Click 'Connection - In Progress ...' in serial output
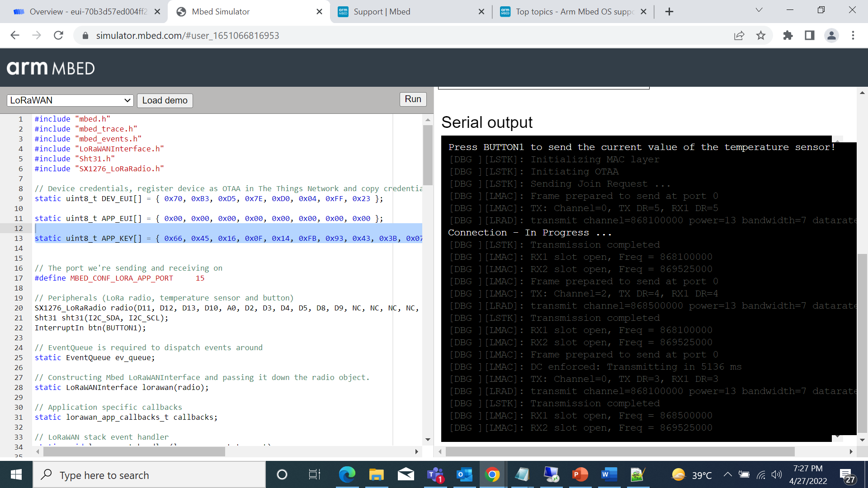The width and height of the screenshot is (868, 488). pos(530,233)
